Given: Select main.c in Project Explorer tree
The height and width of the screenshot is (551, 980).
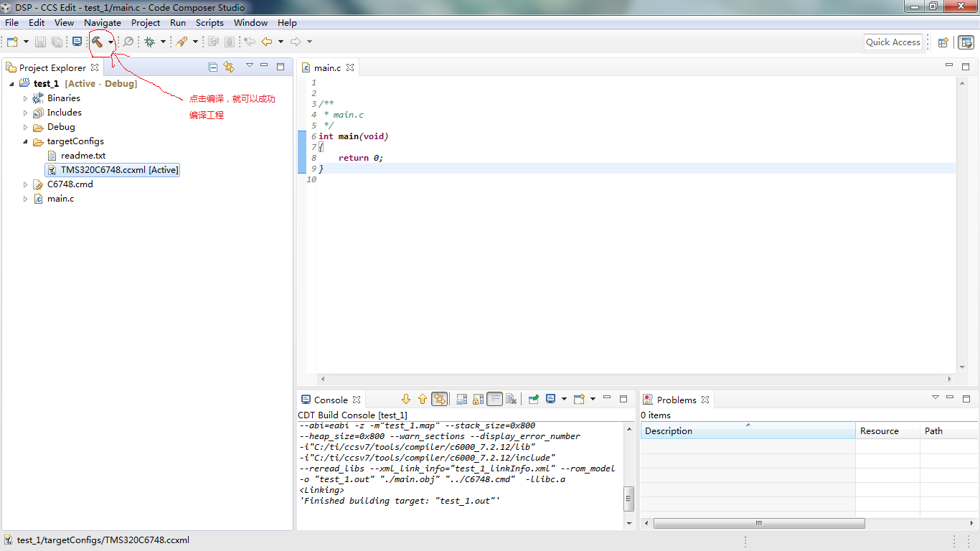Looking at the screenshot, I should (60, 199).
